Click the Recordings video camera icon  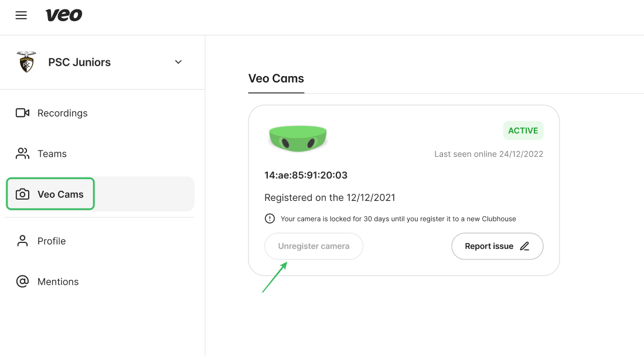(x=23, y=113)
